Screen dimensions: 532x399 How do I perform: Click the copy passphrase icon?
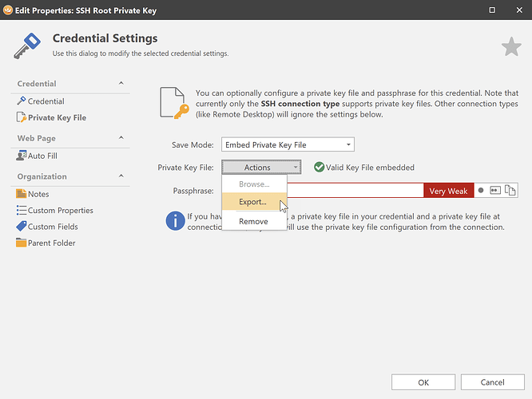point(510,191)
